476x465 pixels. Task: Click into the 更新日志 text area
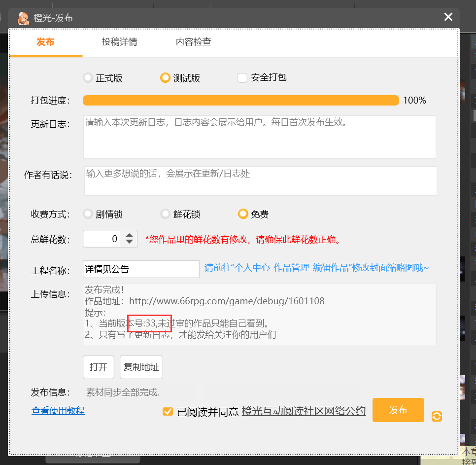click(259, 137)
